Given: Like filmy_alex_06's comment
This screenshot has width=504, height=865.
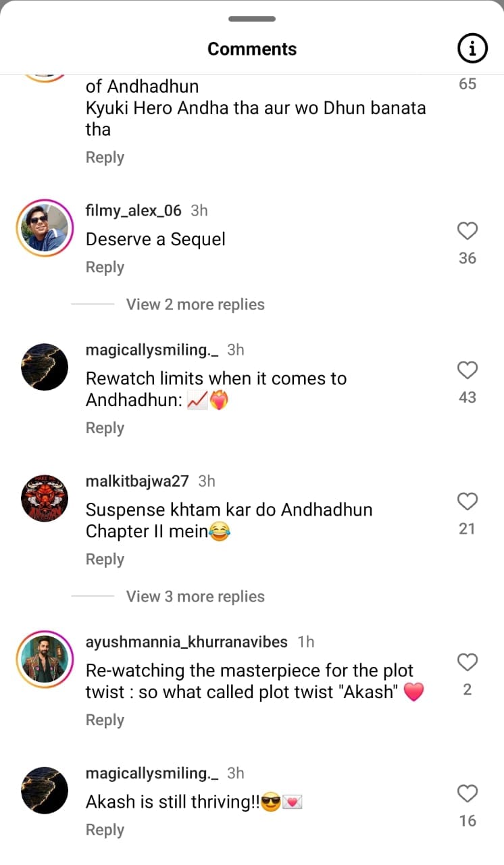Looking at the screenshot, I should pos(468,231).
